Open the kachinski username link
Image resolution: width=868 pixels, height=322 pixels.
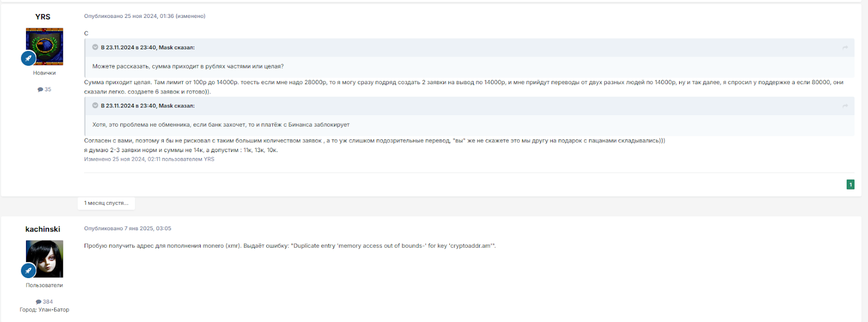43,229
